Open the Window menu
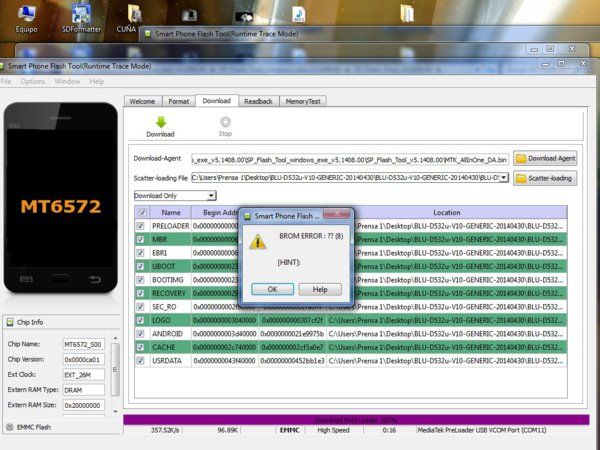This screenshot has height=450, width=600. (x=67, y=82)
